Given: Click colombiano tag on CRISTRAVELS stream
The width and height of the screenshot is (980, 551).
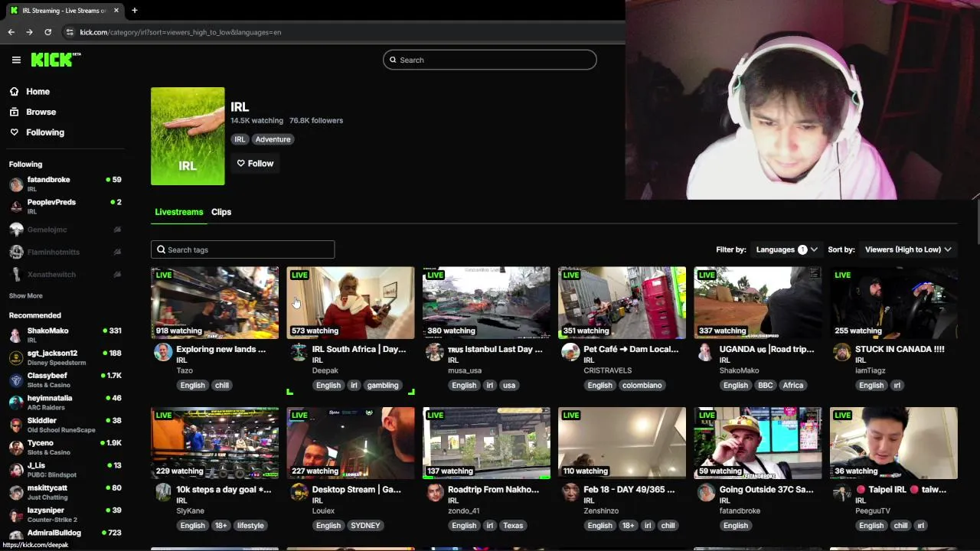Looking at the screenshot, I should click(x=642, y=385).
